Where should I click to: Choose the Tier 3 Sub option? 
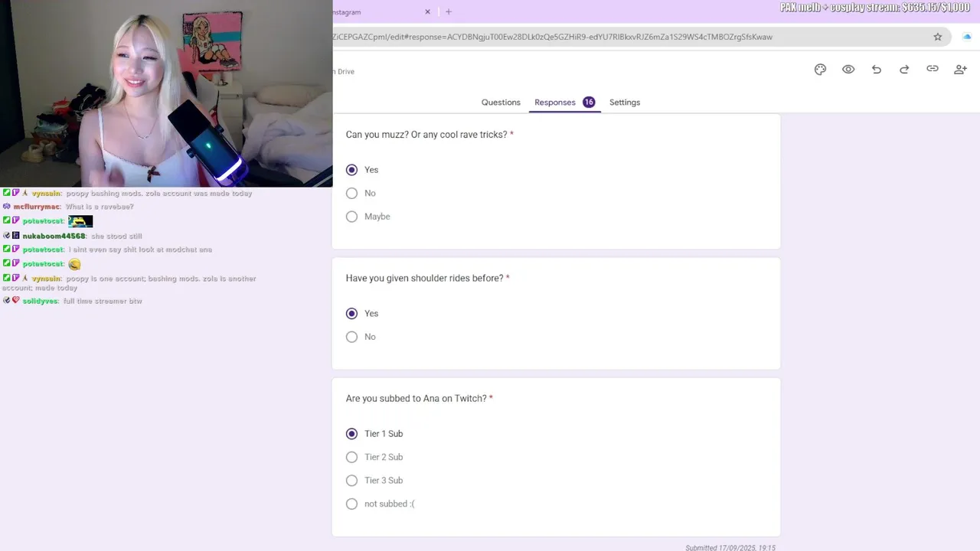(374, 481)
